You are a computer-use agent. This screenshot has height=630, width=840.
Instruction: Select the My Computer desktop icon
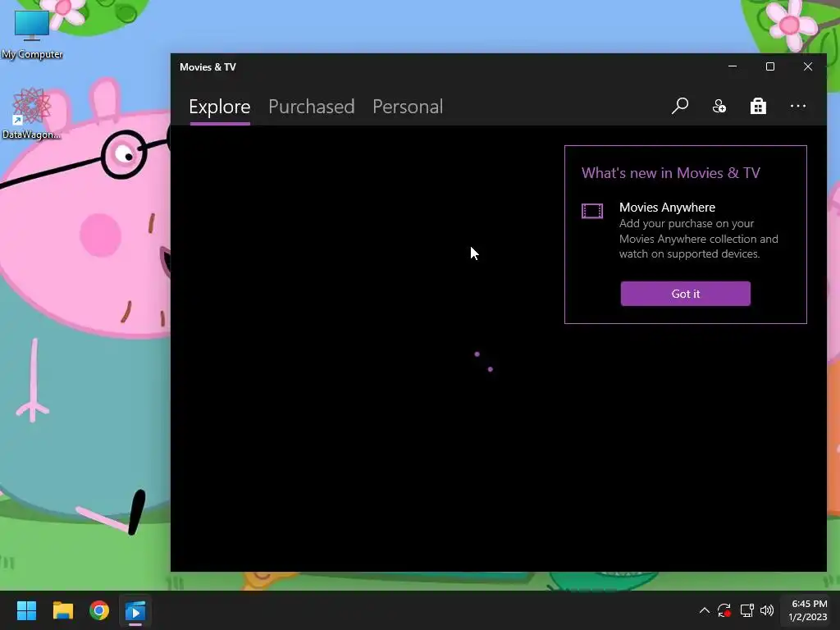[32, 33]
